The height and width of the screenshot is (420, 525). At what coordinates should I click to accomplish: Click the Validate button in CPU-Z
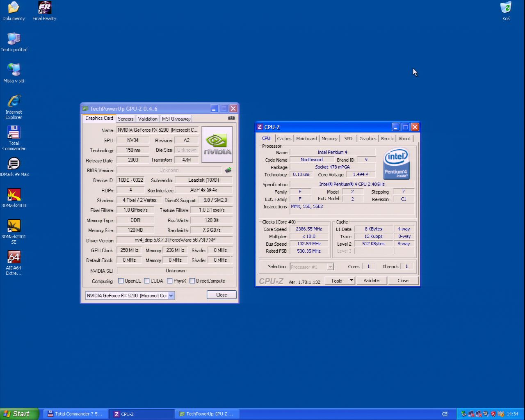(x=371, y=281)
